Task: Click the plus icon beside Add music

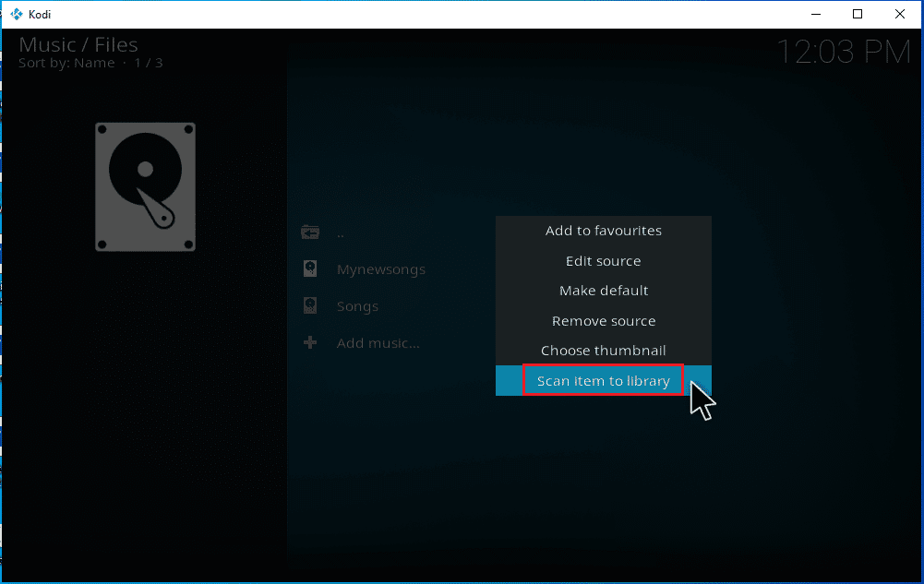Action: [311, 342]
